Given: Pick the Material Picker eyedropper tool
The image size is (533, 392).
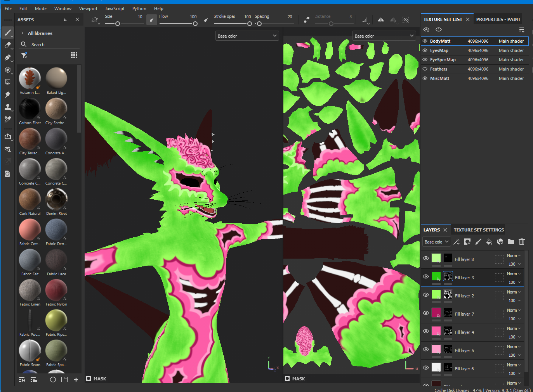Looking at the screenshot, I should pyautogui.click(x=8, y=119).
